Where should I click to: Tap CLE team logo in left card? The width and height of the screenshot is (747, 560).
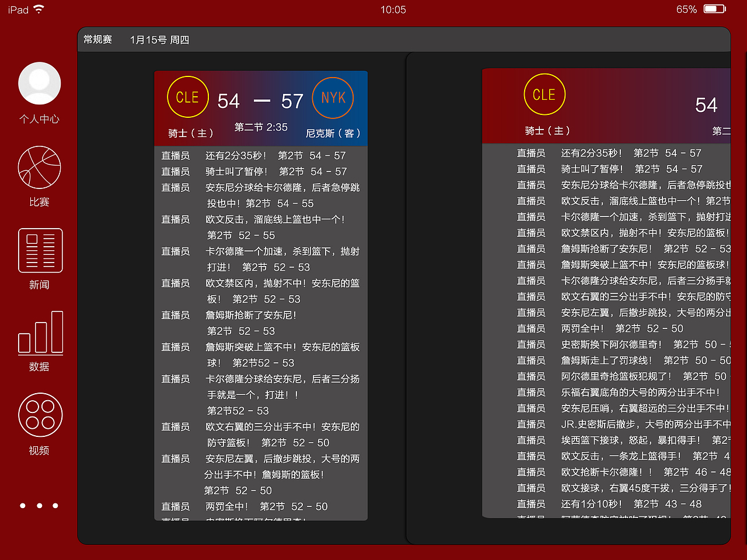(187, 97)
